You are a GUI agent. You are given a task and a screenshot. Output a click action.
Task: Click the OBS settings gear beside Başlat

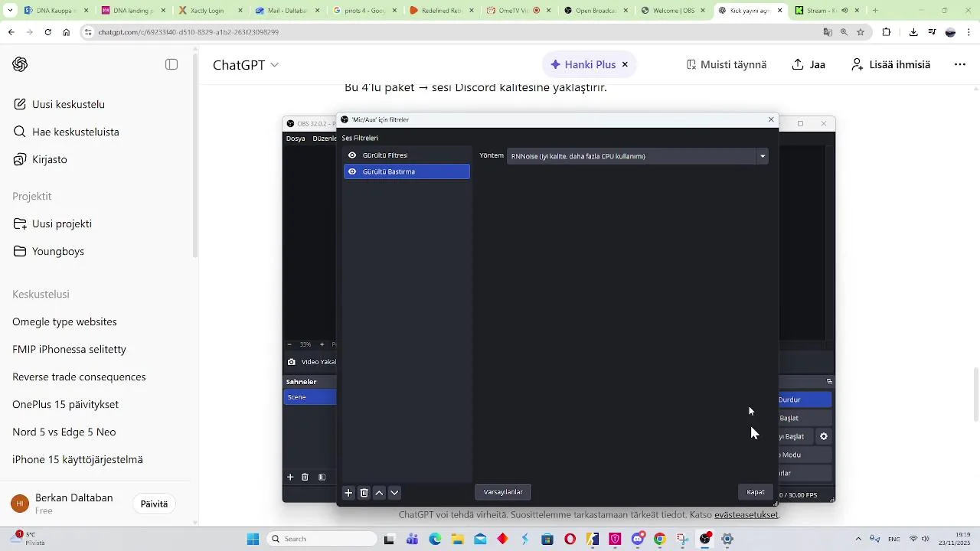(x=824, y=436)
